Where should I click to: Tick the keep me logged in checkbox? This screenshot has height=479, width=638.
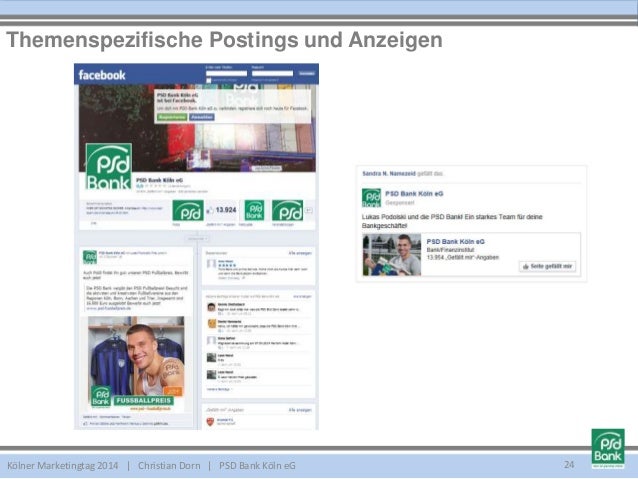tap(208, 80)
